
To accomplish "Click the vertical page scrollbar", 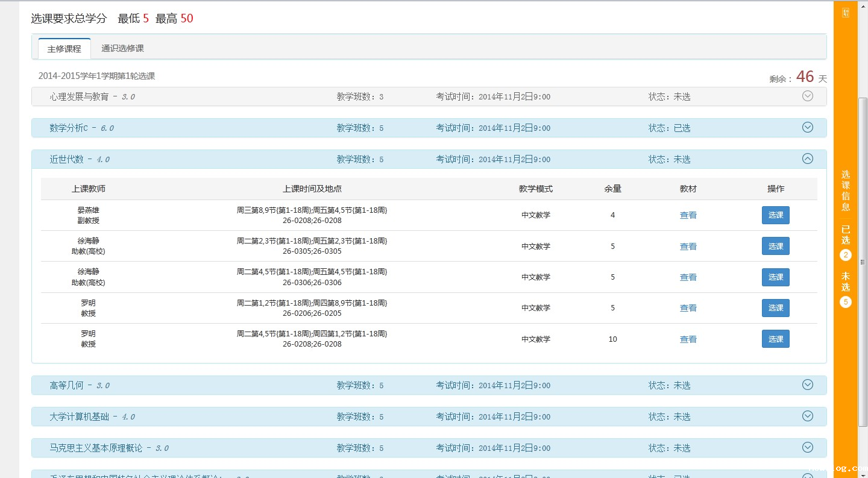I will coord(863,262).
